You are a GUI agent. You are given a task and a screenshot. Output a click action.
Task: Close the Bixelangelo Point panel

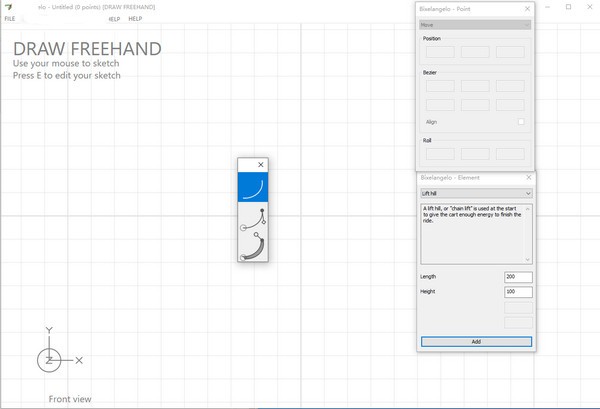click(527, 9)
